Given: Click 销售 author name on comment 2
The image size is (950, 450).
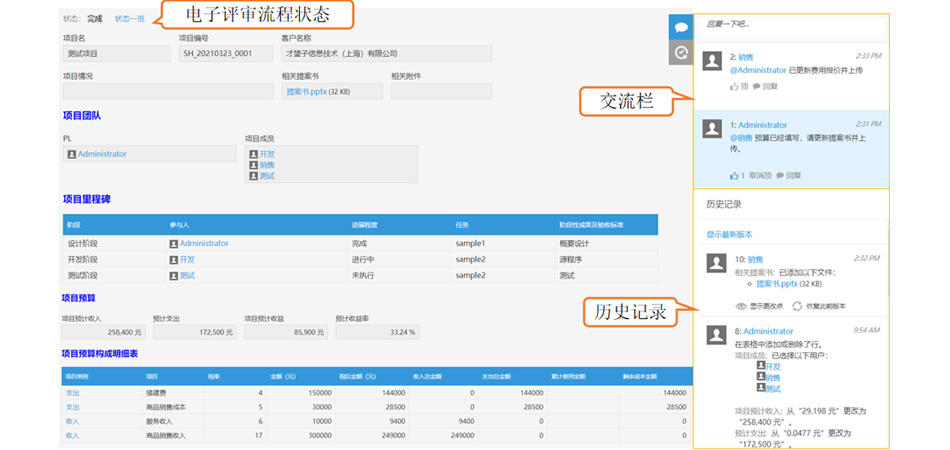Looking at the screenshot, I should [x=746, y=57].
